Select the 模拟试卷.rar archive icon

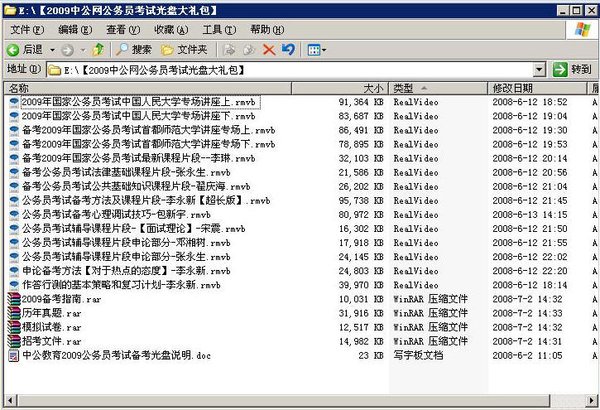click(14, 327)
